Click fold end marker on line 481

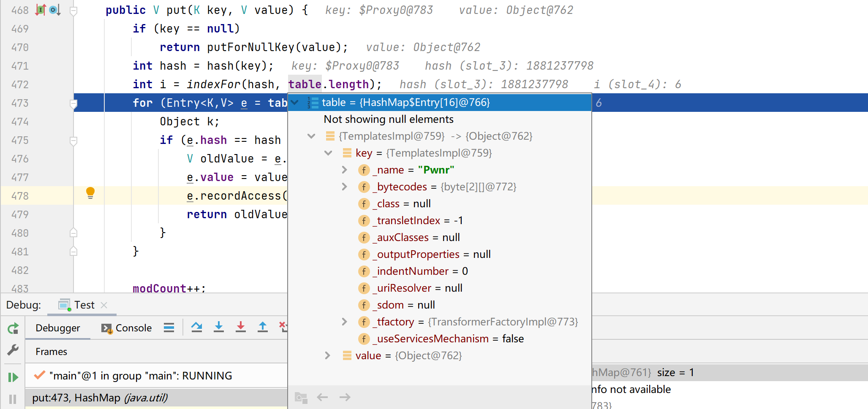coord(73,251)
